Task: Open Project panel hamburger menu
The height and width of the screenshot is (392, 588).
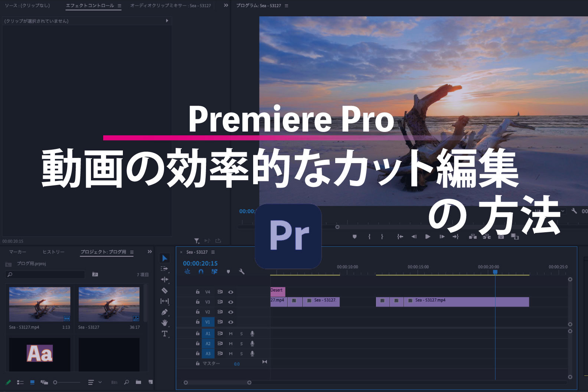Action: [x=132, y=252]
